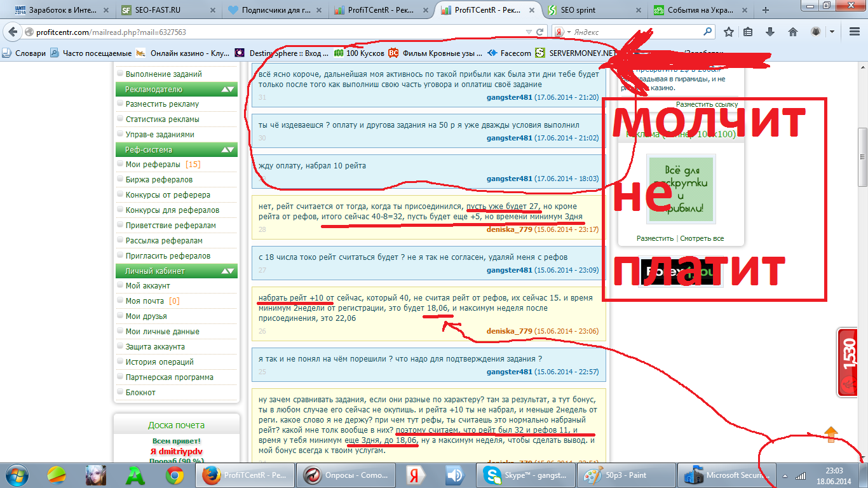Collapse the Личный кабинет menu section
This screenshot has height=488, width=868.
(227, 271)
